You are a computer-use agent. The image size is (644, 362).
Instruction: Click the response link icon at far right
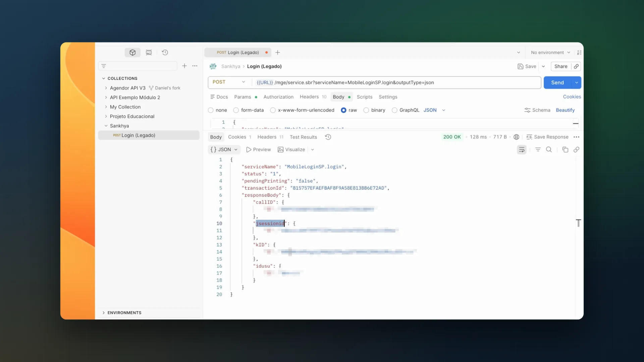coord(576,149)
